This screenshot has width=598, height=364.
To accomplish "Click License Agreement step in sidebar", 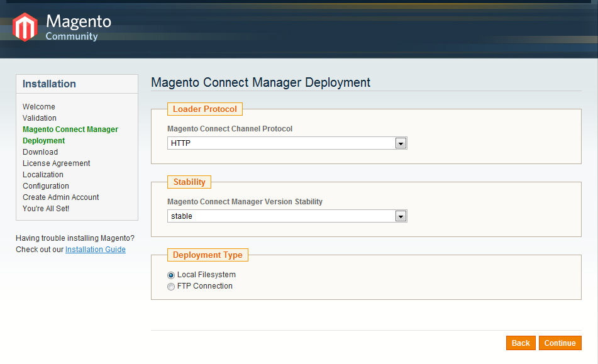I will [57, 163].
